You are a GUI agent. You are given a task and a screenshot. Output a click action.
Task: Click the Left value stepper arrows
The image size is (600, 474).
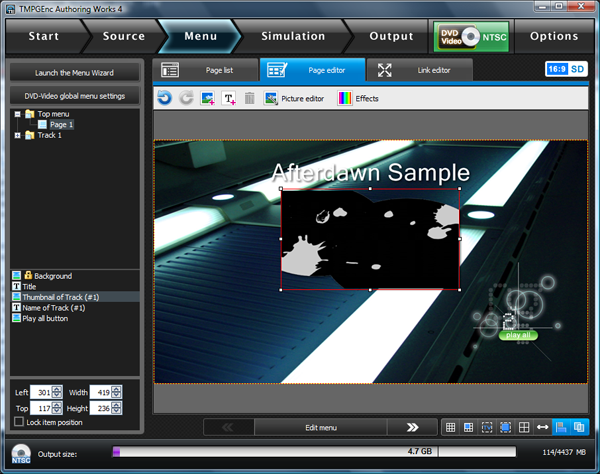pyautogui.click(x=57, y=392)
